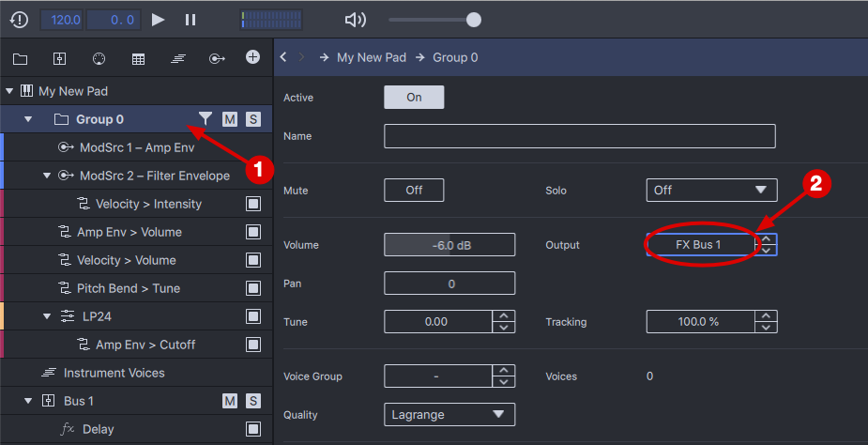
Task: Toggle the Amp Env > Volume checkbox
Action: point(253,232)
